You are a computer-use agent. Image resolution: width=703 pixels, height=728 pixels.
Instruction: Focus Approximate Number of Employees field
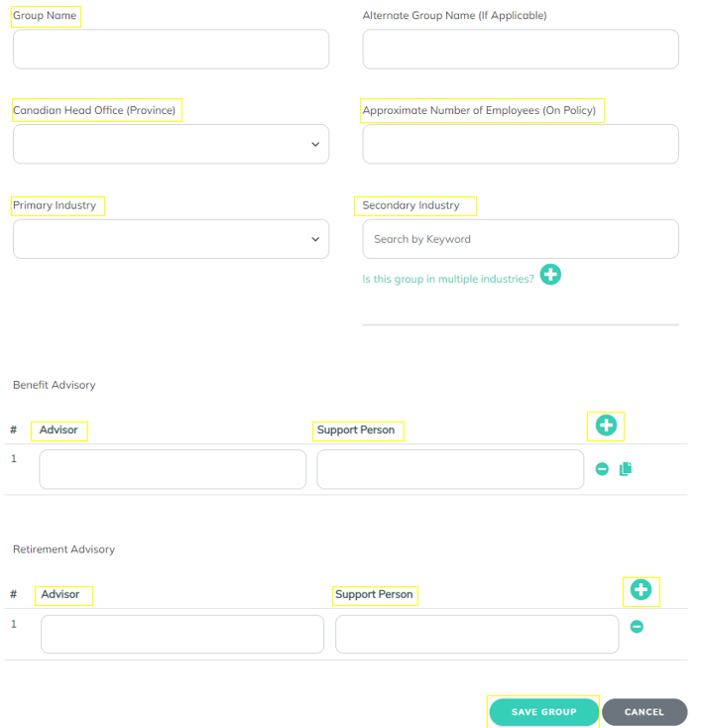521,144
